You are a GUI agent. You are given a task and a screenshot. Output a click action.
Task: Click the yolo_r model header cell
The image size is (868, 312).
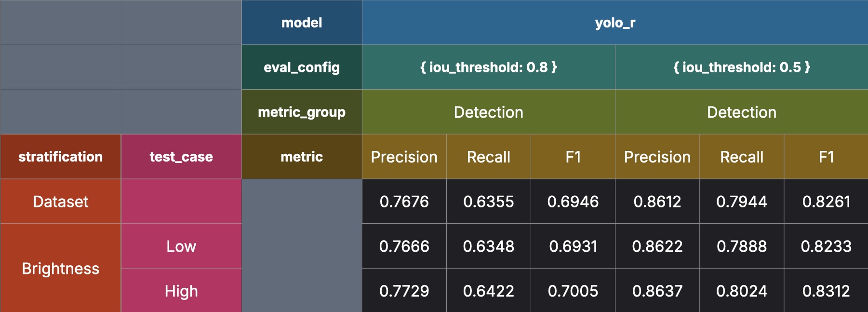pyautogui.click(x=614, y=23)
